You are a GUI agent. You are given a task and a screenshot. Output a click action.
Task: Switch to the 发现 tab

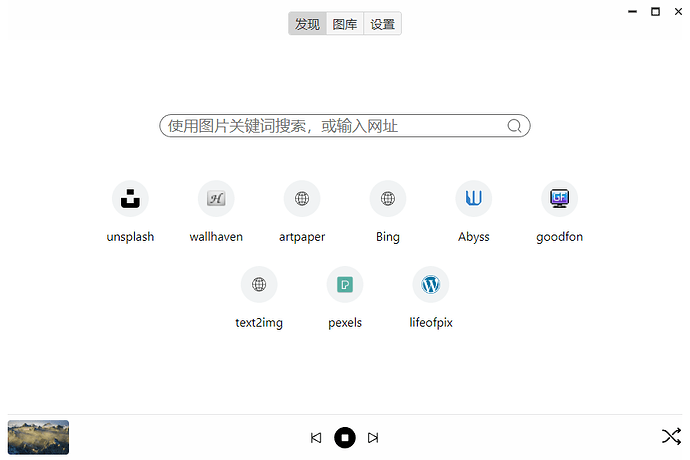click(307, 24)
